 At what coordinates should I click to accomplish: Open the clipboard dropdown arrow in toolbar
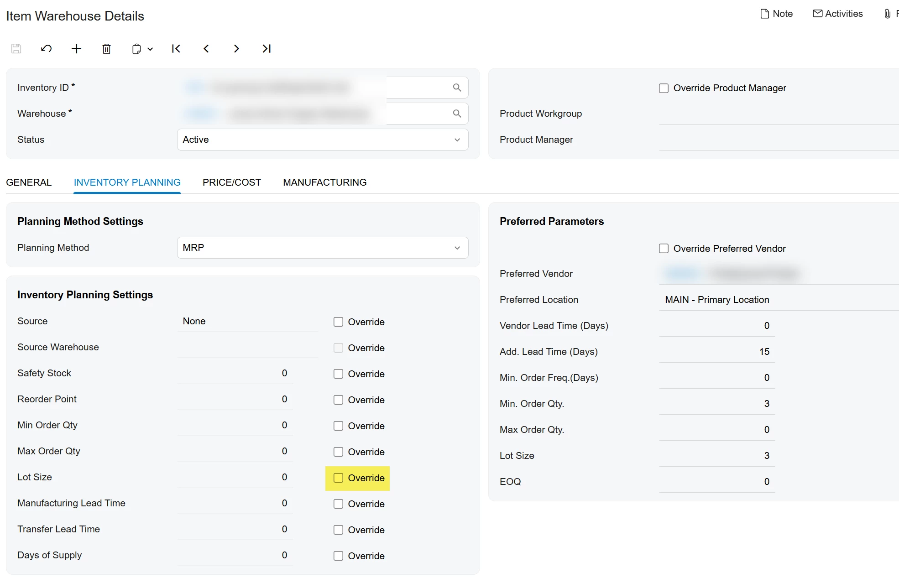(x=150, y=49)
